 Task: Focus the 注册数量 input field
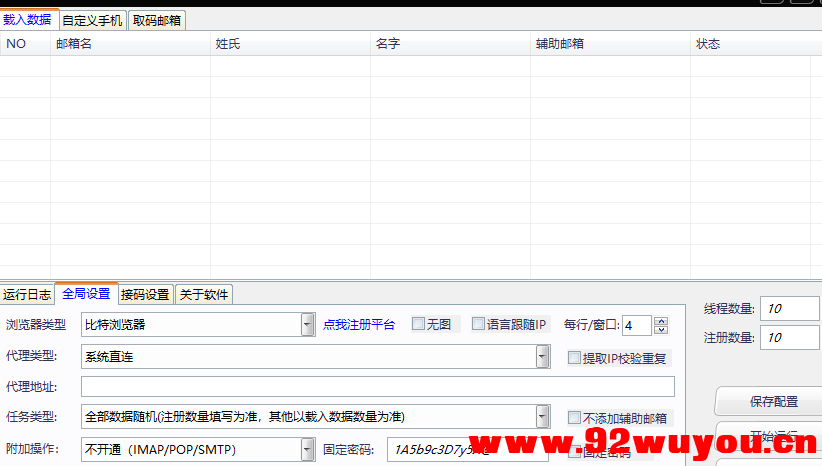(x=790, y=338)
